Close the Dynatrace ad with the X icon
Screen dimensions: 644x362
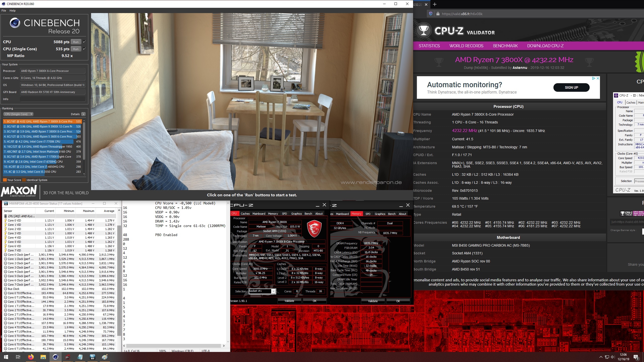[x=598, y=78]
